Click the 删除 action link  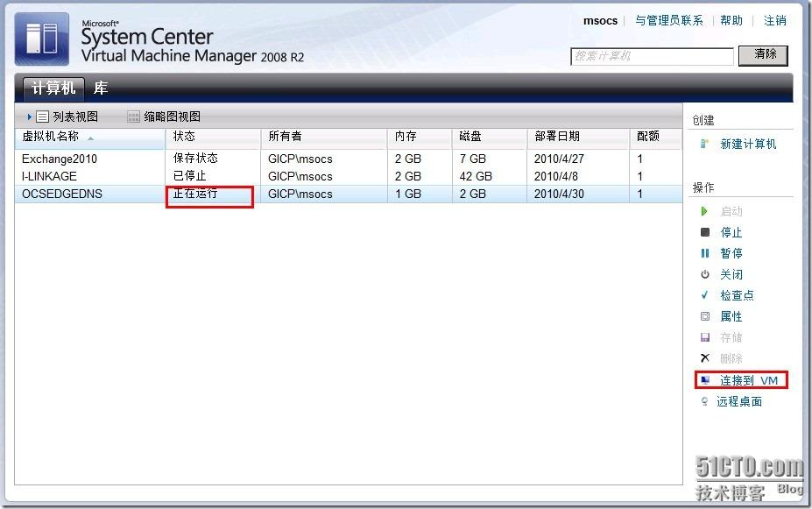731,358
